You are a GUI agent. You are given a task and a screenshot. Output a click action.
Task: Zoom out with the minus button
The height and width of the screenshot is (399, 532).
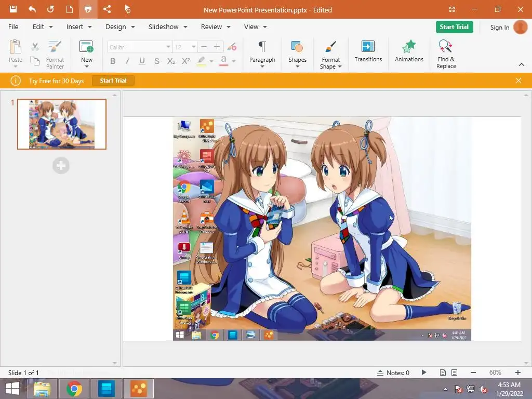tap(473, 373)
